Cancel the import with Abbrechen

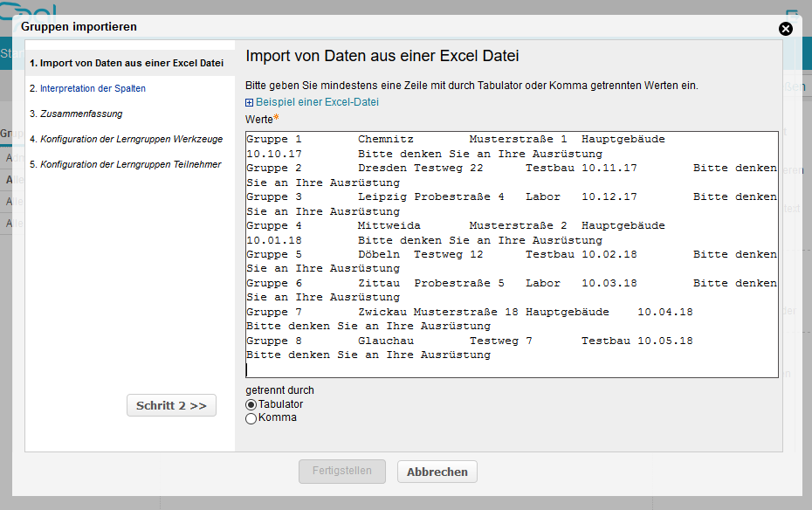(x=437, y=472)
